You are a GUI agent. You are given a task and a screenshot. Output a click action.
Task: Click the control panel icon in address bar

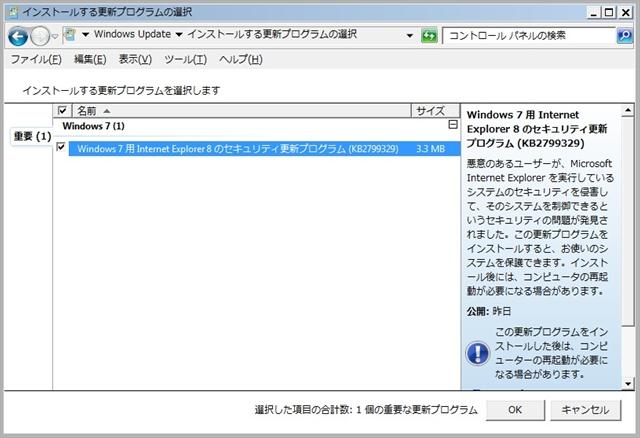point(70,35)
